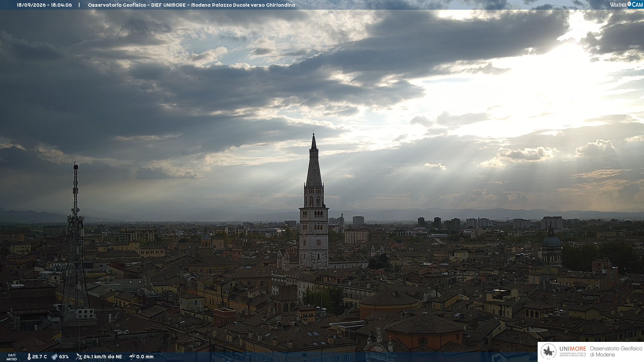Click the wind anemometer icon
Image resolution: width=644 pixels, height=362 pixels.
tap(79, 357)
